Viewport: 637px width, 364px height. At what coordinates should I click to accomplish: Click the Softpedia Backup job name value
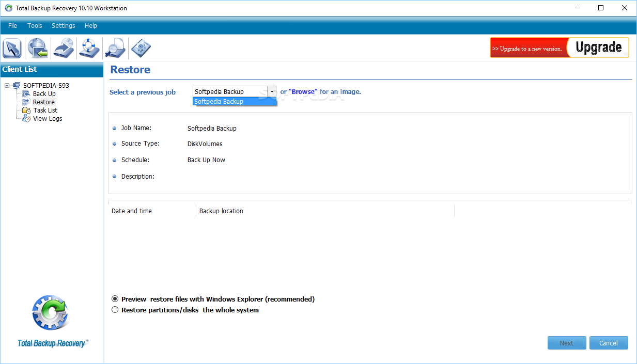212,129
